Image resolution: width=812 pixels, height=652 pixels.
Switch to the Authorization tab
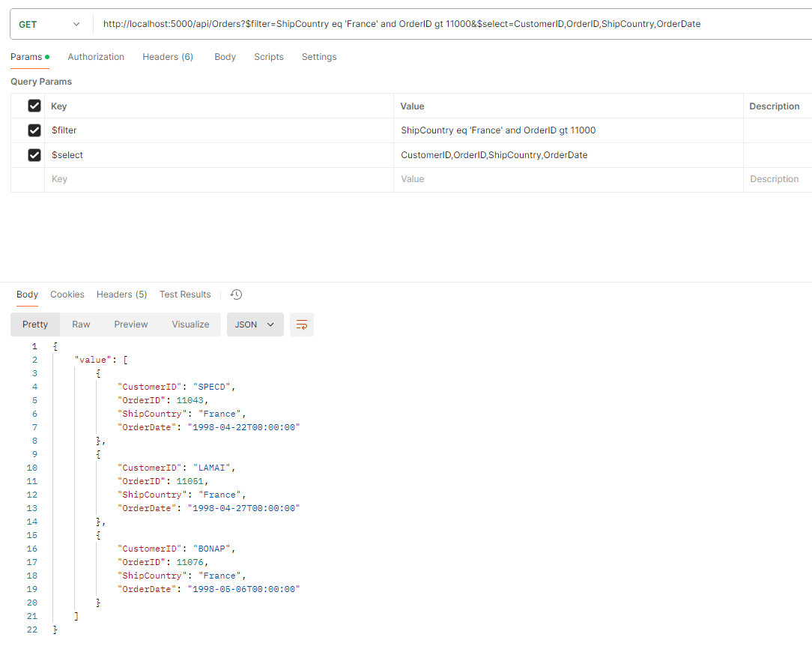pos(96,57)
